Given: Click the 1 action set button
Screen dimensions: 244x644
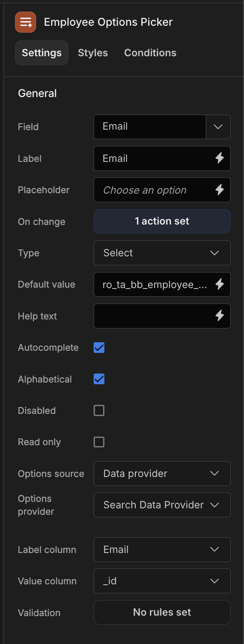Looking at the screenshot, I should [162, 222].
